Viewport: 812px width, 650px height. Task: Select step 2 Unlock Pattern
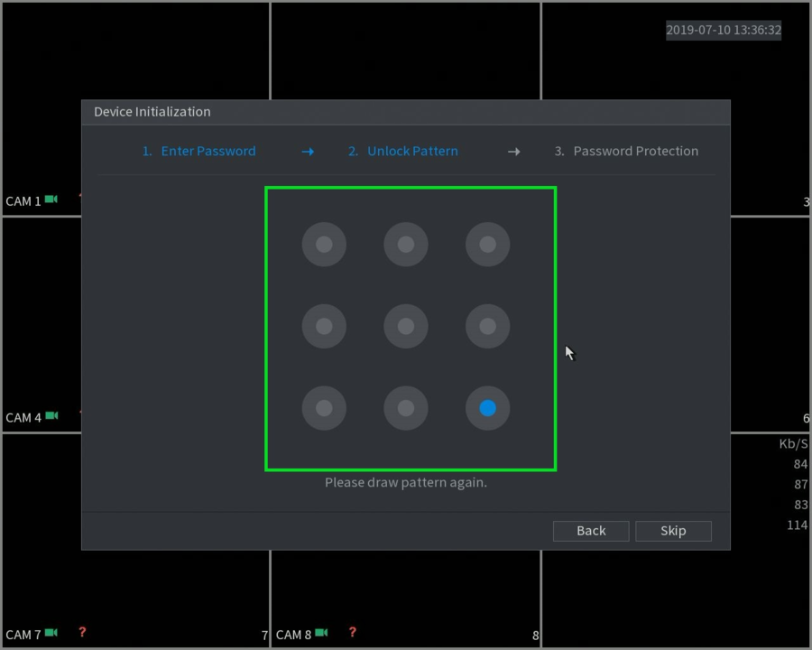[403, 152]
